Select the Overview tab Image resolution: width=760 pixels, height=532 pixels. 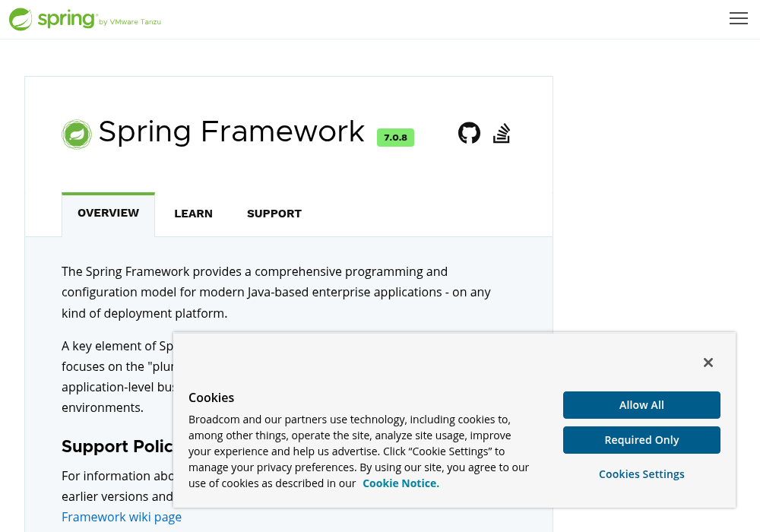point(108,214)
